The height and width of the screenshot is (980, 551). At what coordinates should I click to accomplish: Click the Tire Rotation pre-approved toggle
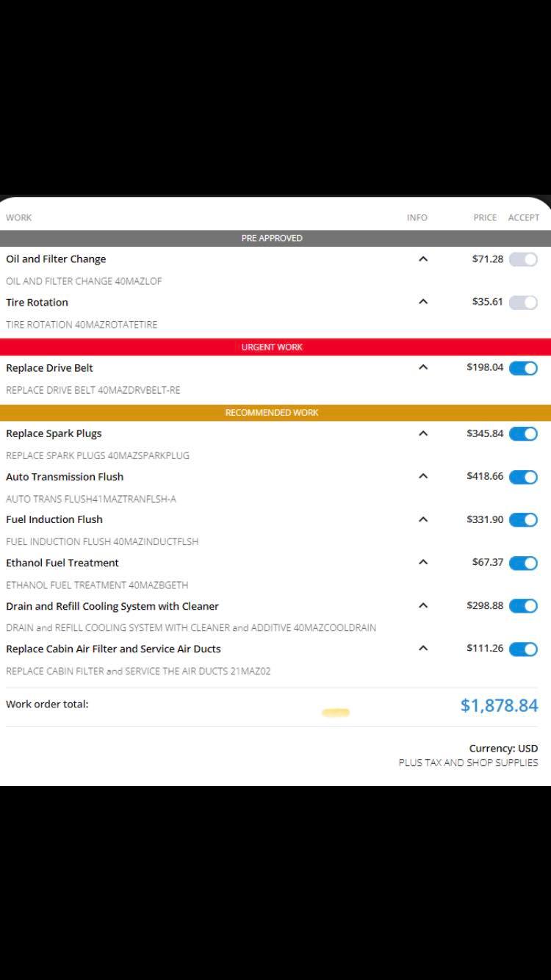523,303
